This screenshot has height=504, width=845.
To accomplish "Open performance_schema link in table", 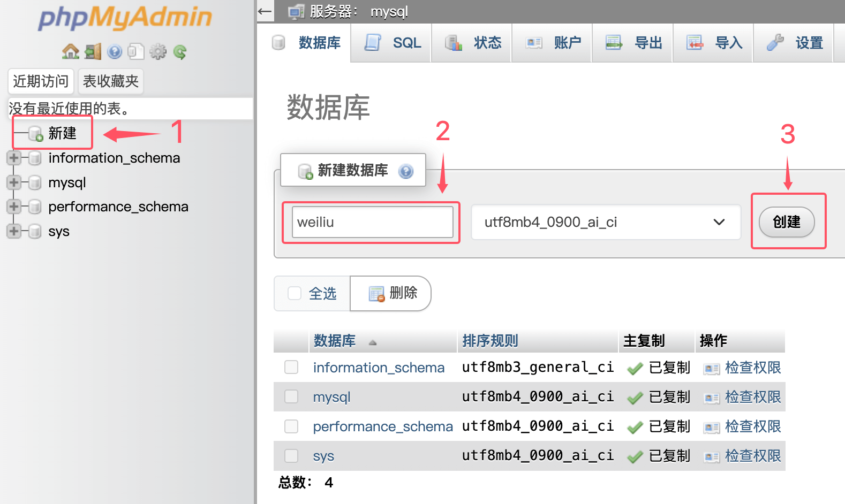I will [x=383, y=426].
